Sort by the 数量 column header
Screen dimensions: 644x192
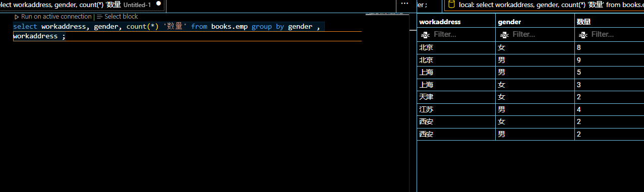[x=609, y=22]
